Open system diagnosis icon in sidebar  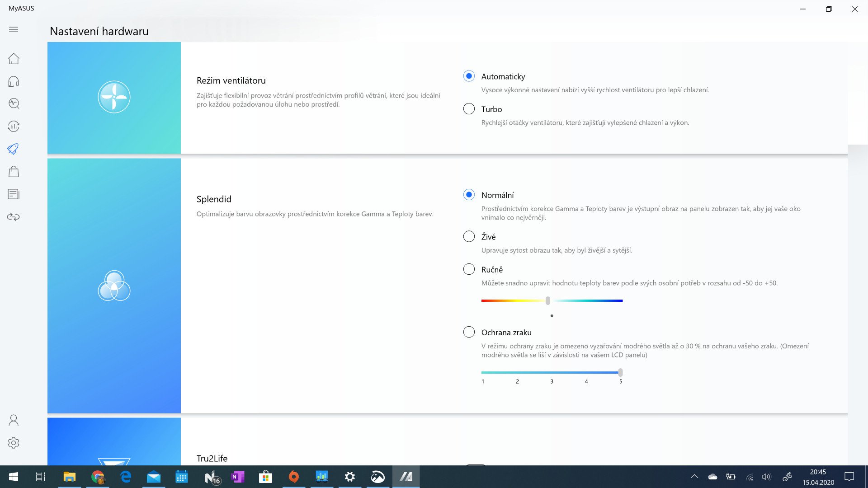click(x=14, y=103)
